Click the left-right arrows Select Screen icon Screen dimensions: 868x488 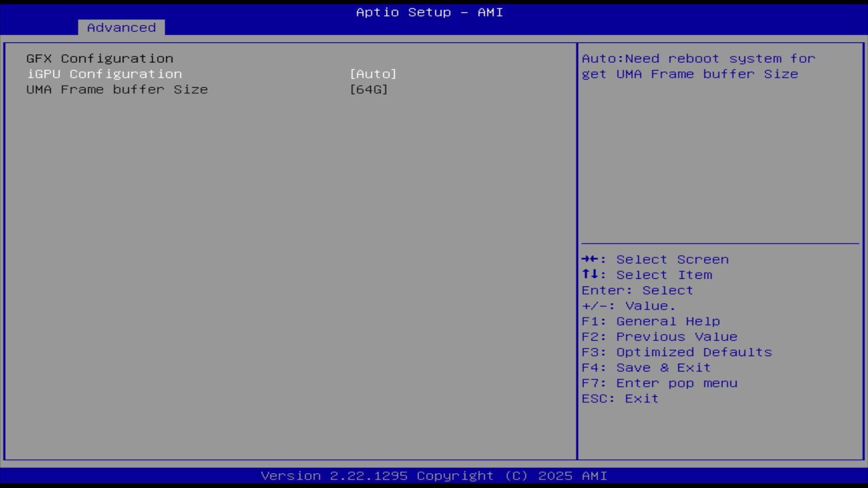[590, 259]
